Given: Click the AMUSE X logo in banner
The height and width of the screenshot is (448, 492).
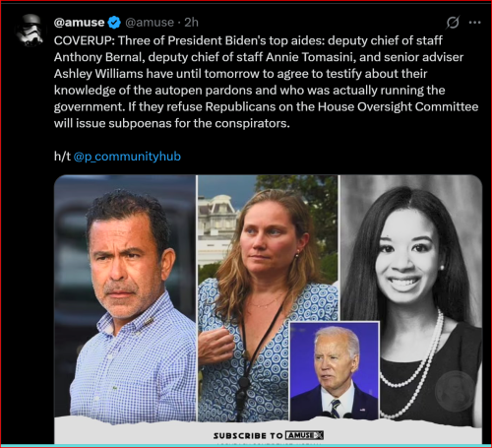Looking at the screenshot, I should (304, 435).
